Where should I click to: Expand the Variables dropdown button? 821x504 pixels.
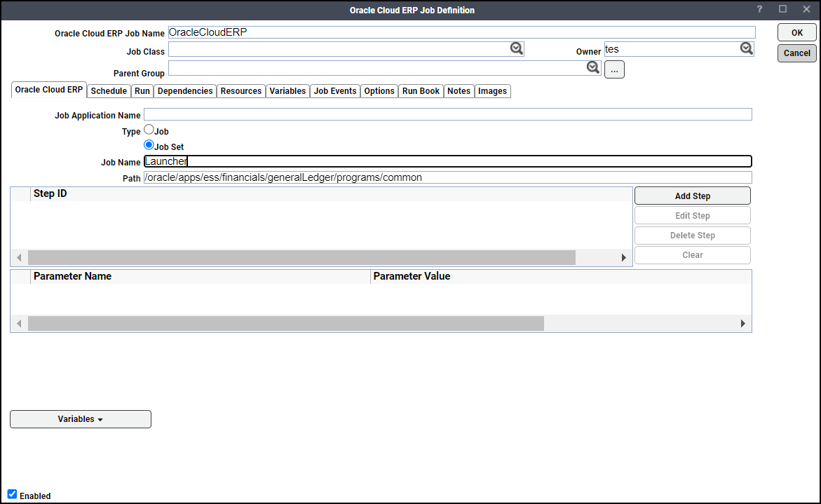coord(81,419)
